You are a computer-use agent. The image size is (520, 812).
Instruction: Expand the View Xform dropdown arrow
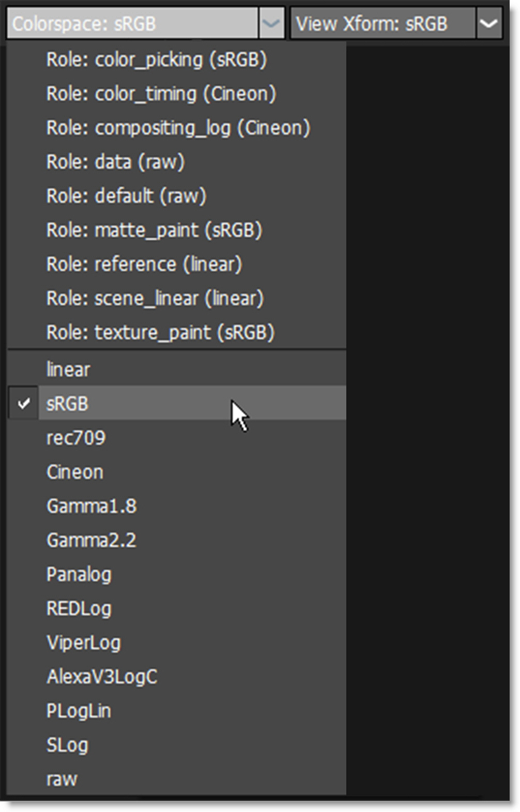pos(488,24)
